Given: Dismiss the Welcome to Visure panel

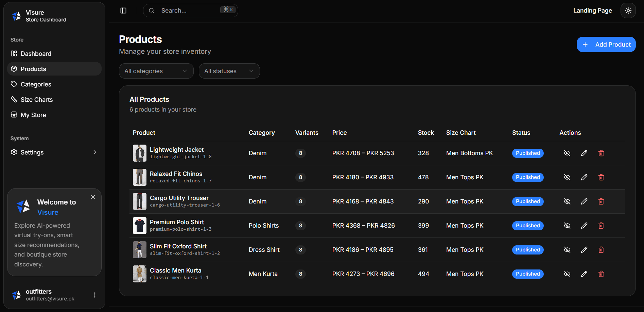Looking at the screenshot, I should 92,197.
